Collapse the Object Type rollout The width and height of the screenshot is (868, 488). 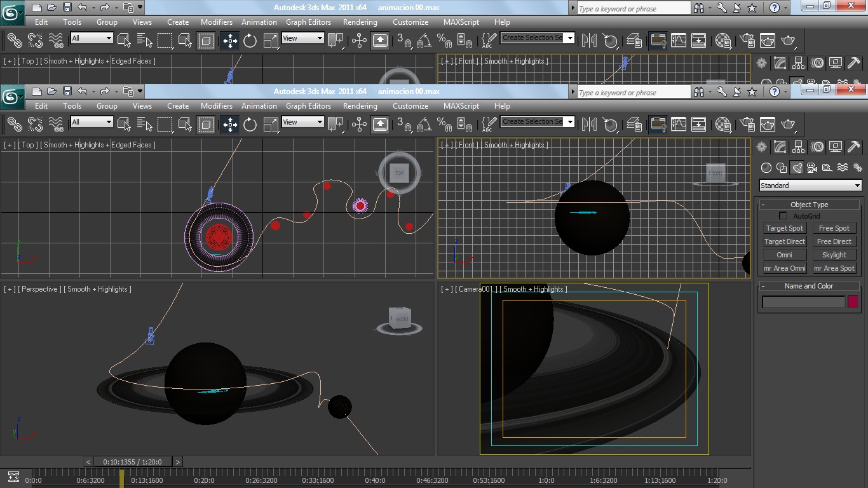(x=809, y=205)
